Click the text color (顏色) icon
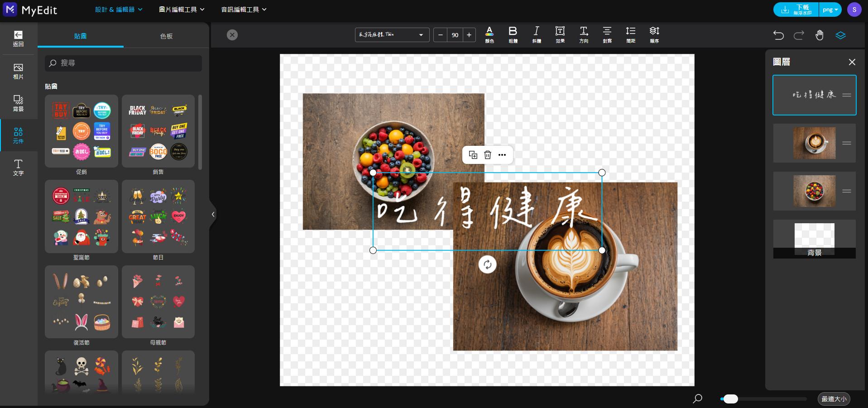Screen dimensions: 868x408 pyautogui.click(x=489, y=34)
